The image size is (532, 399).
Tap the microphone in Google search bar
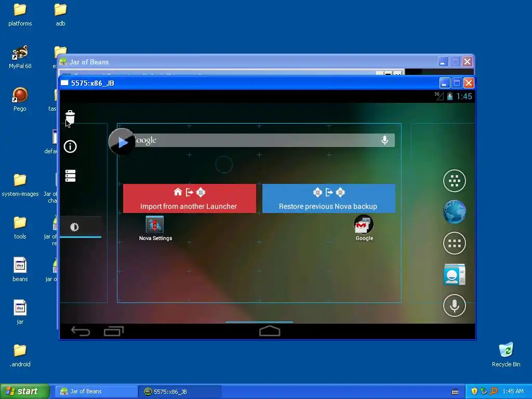point(384,140)
